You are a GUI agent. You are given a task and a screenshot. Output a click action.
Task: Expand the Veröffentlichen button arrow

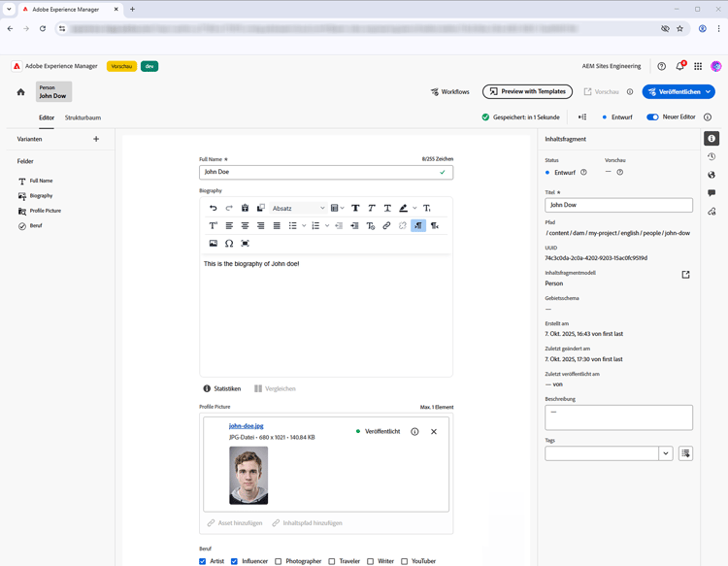pos(708,92)
